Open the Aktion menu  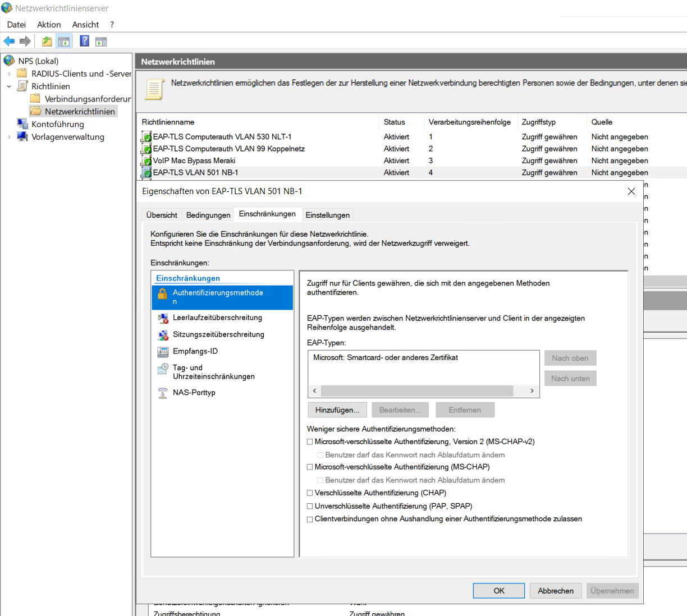(49, 24)
